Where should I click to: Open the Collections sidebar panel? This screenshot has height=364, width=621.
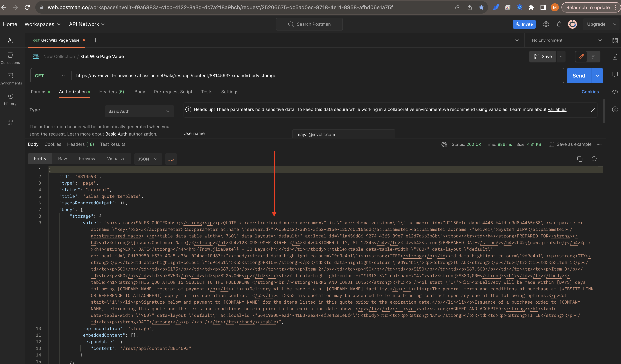point(10,59)
